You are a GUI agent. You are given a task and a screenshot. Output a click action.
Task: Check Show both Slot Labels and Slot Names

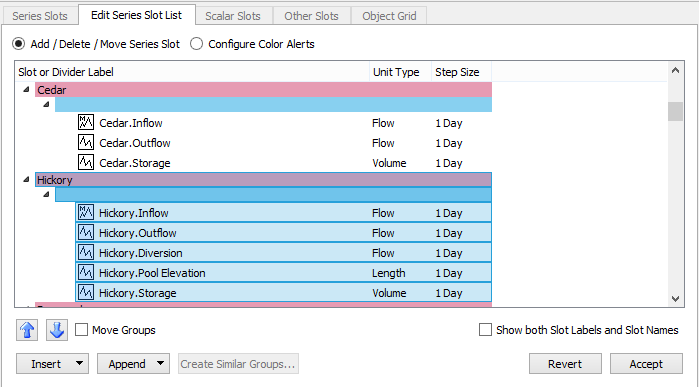(x=485, y=330)
